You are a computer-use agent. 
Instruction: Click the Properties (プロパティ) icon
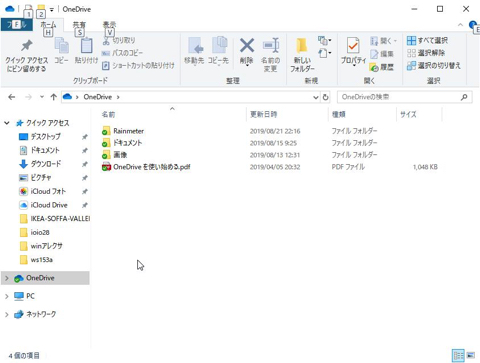click(x=353, y=46)
